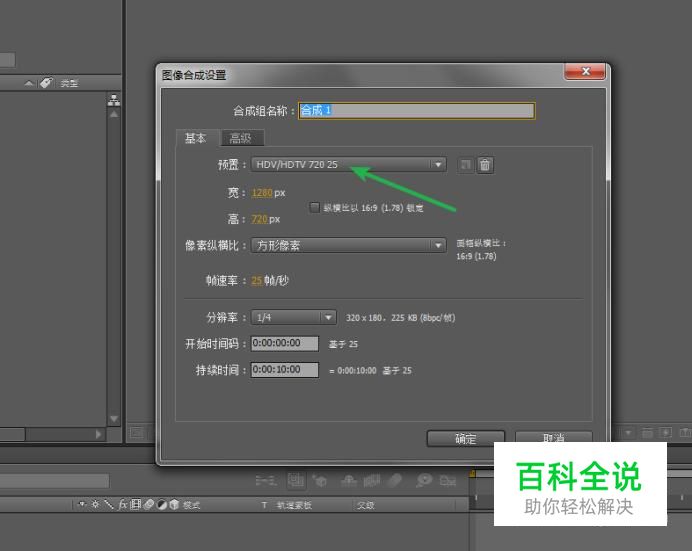692x551 pixels.
Task: Click the width value 1280
Action: pos(262,193)
